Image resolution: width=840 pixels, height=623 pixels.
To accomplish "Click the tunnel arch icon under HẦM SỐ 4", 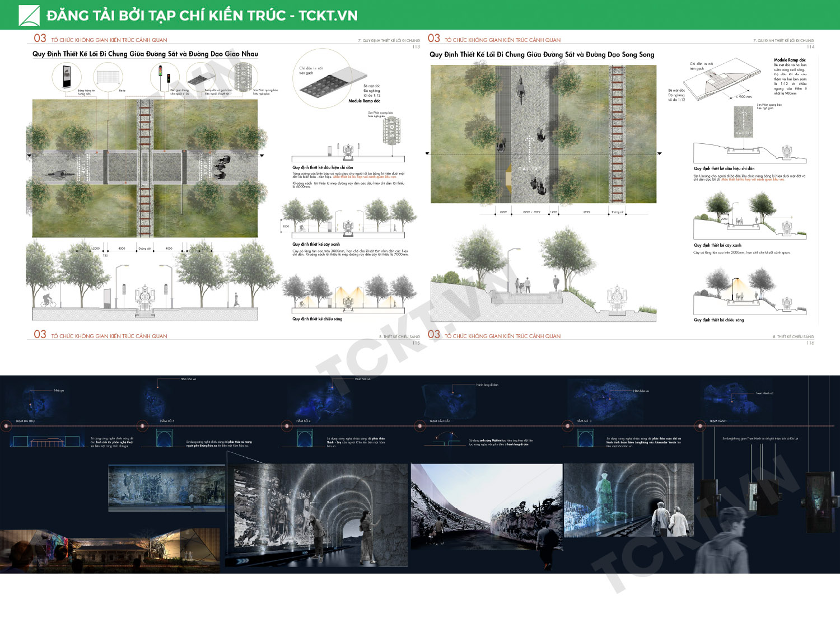I will coord(305,438).
